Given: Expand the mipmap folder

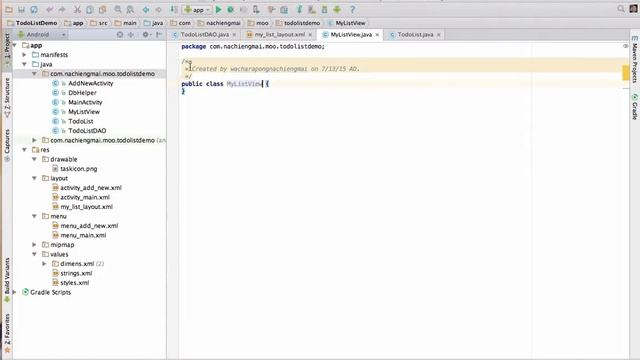Looking at the screenshot, I should coord(35,245).
